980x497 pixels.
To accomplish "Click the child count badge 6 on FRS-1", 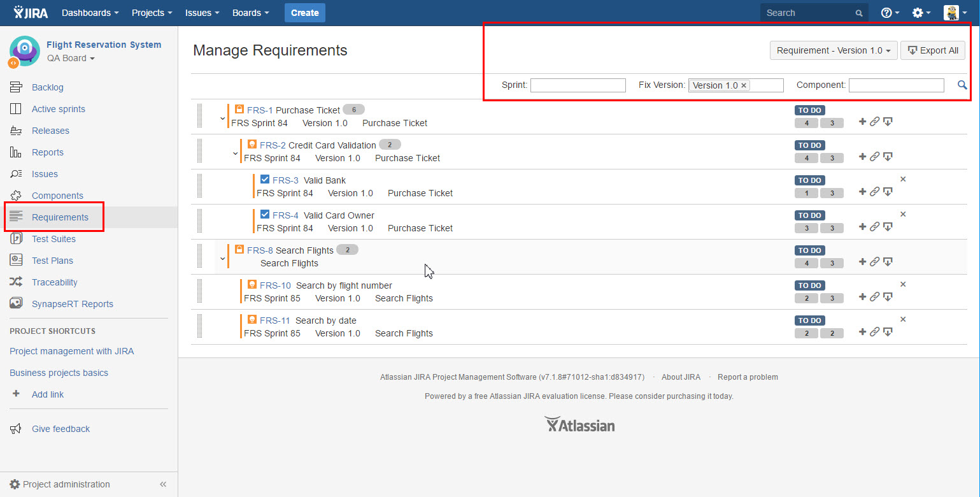I will point(353,110).
